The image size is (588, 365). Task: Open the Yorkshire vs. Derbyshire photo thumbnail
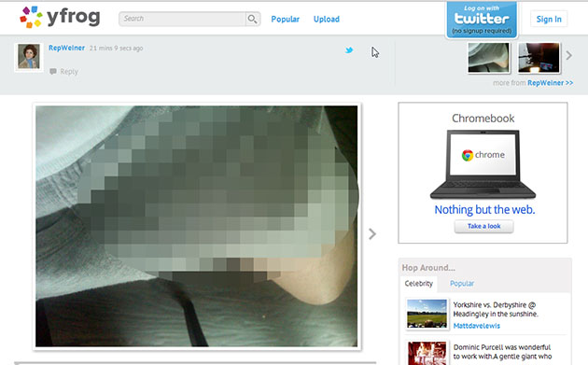(427, 314)
